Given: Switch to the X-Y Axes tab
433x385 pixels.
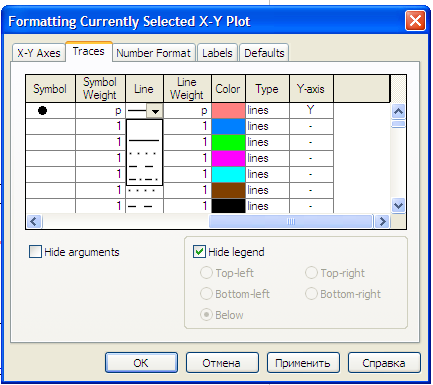Looking at the screenshot, I should [x=39, y=53].
